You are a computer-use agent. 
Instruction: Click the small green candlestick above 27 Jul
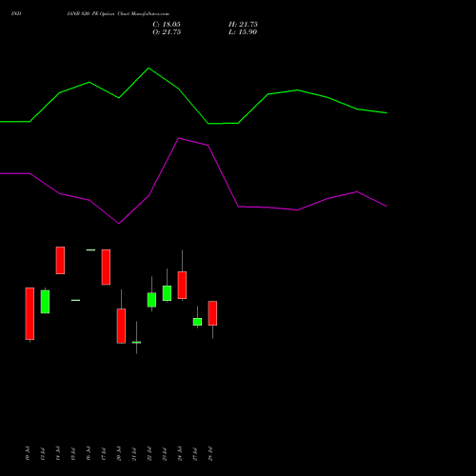click(x=197, y=322)
